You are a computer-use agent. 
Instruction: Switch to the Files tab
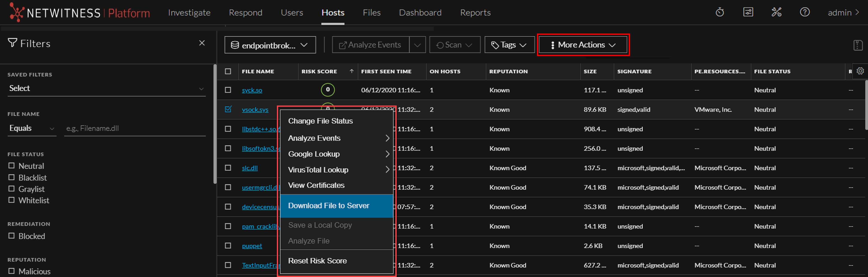(x=371, y=13)
